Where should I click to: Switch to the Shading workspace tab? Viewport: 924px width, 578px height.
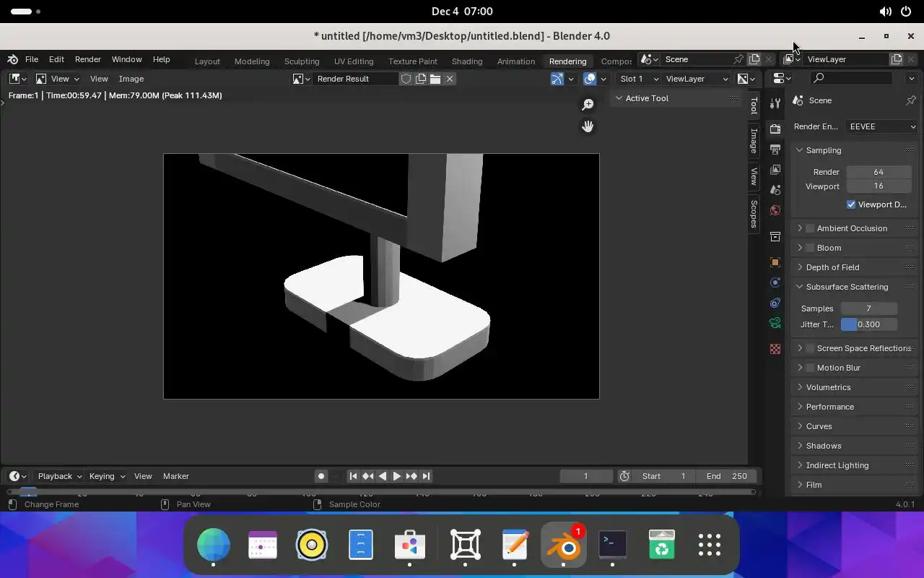pyautogui.click(x=467, y=61)
